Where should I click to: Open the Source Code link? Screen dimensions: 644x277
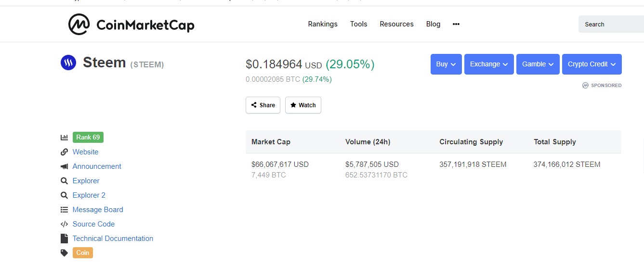[x=93, y=224]
